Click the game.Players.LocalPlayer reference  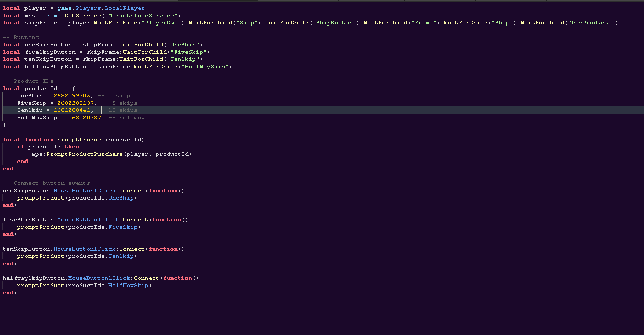(x=103, y=8)
